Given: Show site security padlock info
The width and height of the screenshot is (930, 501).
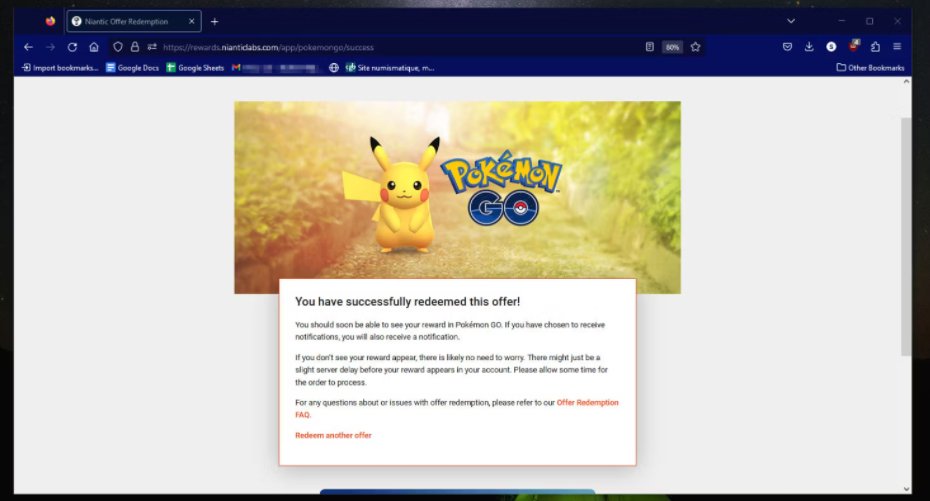Looking at the screenshot, I should click(135, 47).
